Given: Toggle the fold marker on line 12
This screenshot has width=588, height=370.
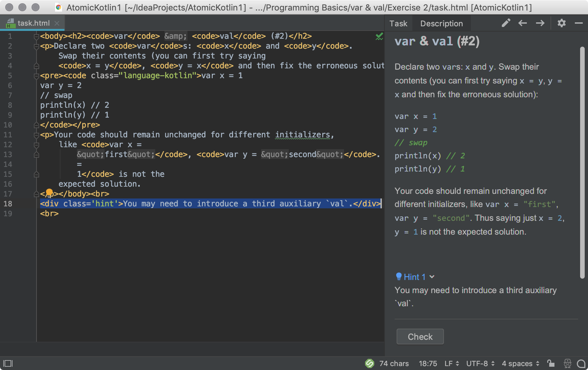Looking at the screenshot, I should [37, 145].
